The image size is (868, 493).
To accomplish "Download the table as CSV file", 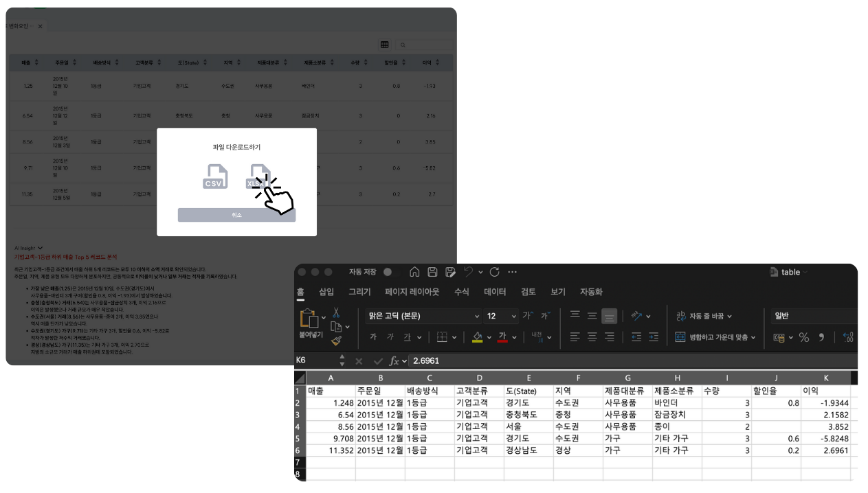I will (215, 176).
